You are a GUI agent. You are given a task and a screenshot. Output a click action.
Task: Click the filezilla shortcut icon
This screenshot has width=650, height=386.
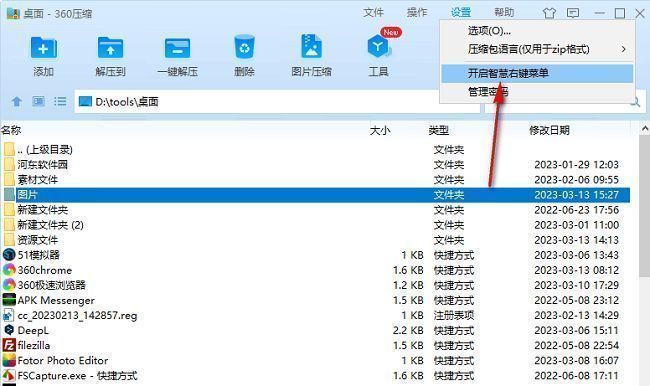point(9,345)
